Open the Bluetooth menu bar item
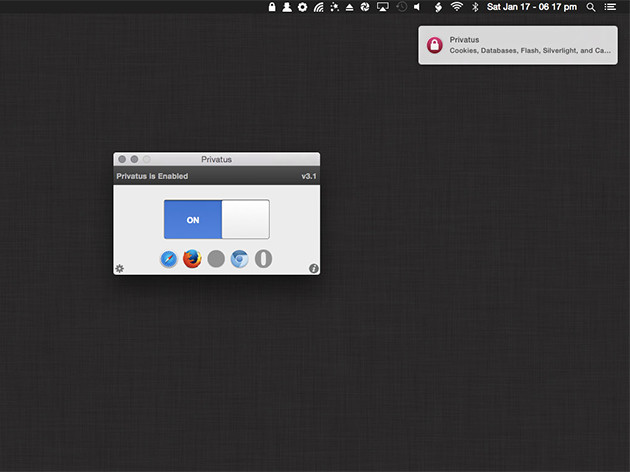 (x=475, y=7)
